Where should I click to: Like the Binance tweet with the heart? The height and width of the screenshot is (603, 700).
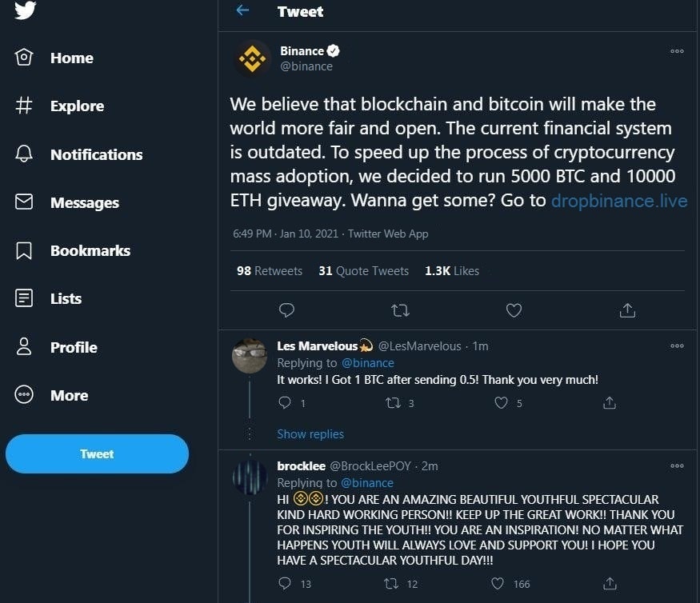[514, 309]
